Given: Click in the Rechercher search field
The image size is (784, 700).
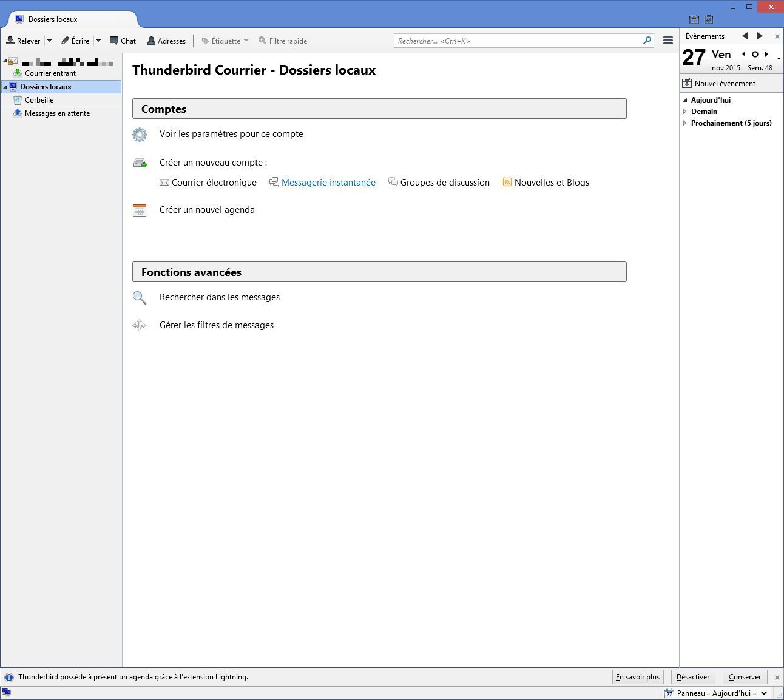Looking at the screenshot, I should (x=519, y=41).
